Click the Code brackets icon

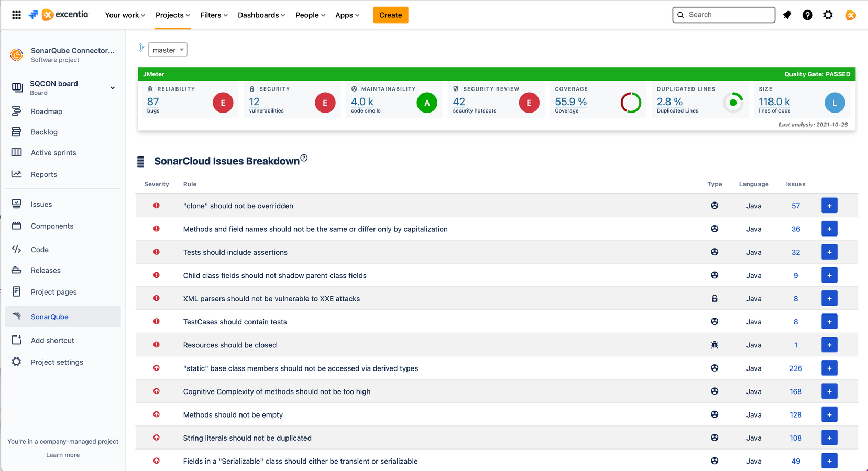coord(17,249)
